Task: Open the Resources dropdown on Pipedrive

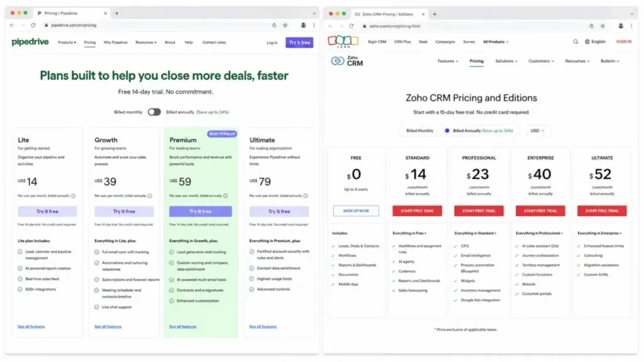Action: click(x=146, y=42)
